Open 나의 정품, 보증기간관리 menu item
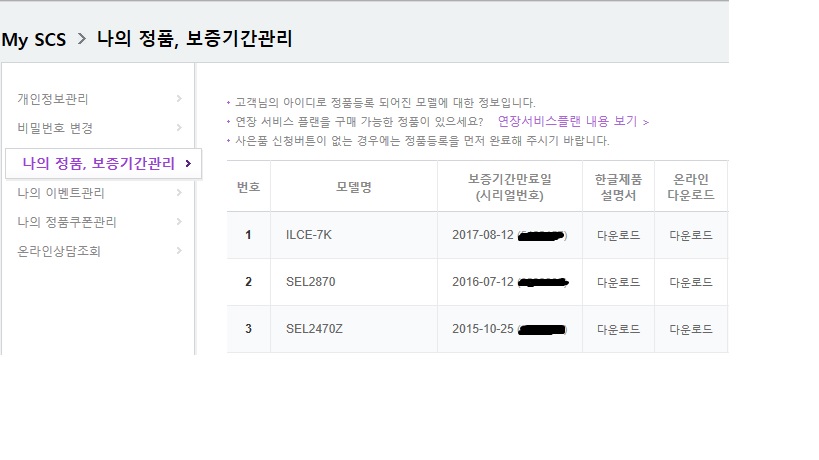This screenshot has height=460, width=819. click(98, 163)
